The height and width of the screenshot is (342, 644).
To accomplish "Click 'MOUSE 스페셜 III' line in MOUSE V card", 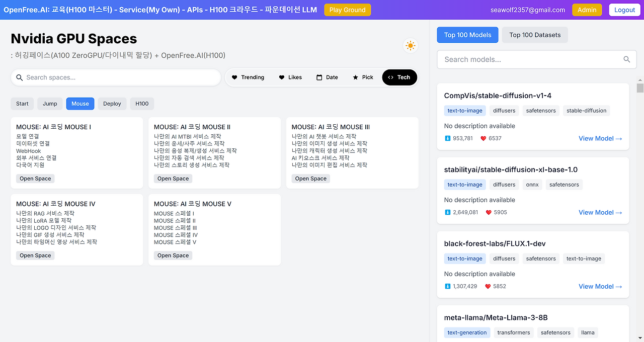I will point(175,228).
